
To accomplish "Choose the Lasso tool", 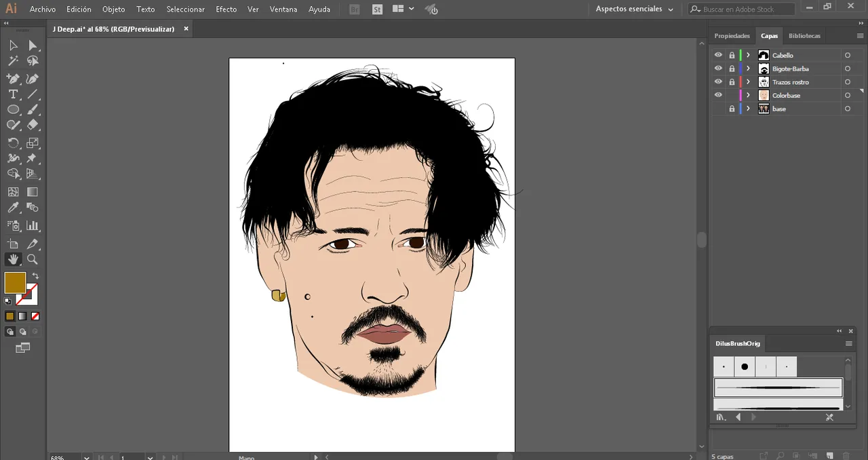I will pyautogui.click(x=33, y=62).
